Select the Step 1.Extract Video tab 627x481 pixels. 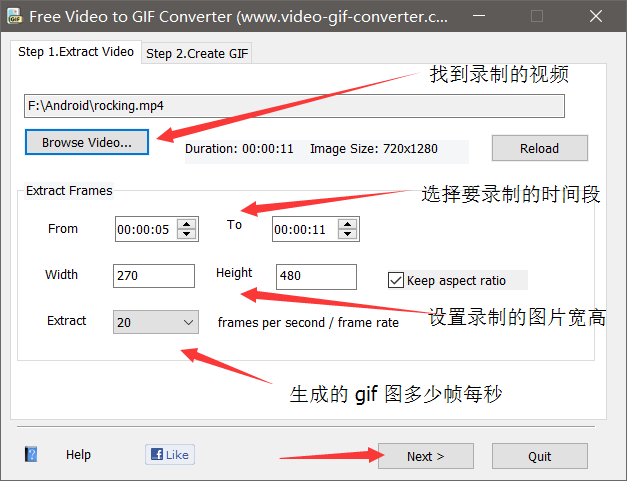click(x=76, y=52)
